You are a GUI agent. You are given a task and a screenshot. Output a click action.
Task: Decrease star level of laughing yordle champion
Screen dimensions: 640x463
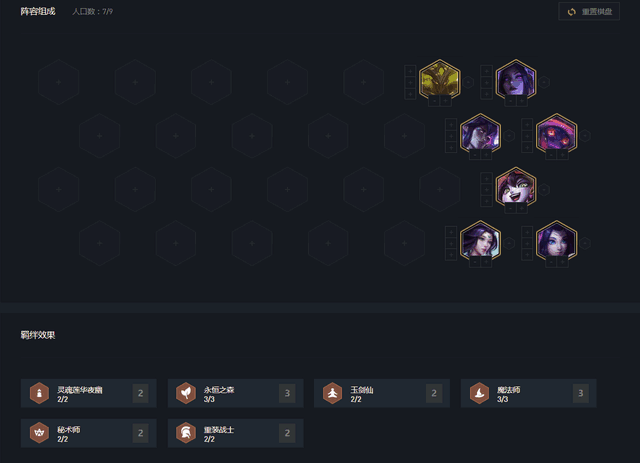(x=510, y=208)
